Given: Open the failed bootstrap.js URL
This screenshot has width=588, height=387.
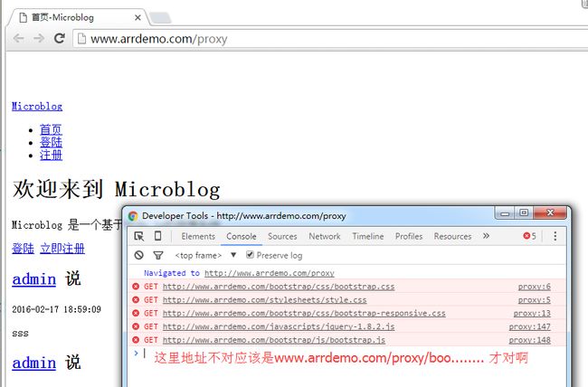Looking at the screenshot, I should (x=274, y=340).
